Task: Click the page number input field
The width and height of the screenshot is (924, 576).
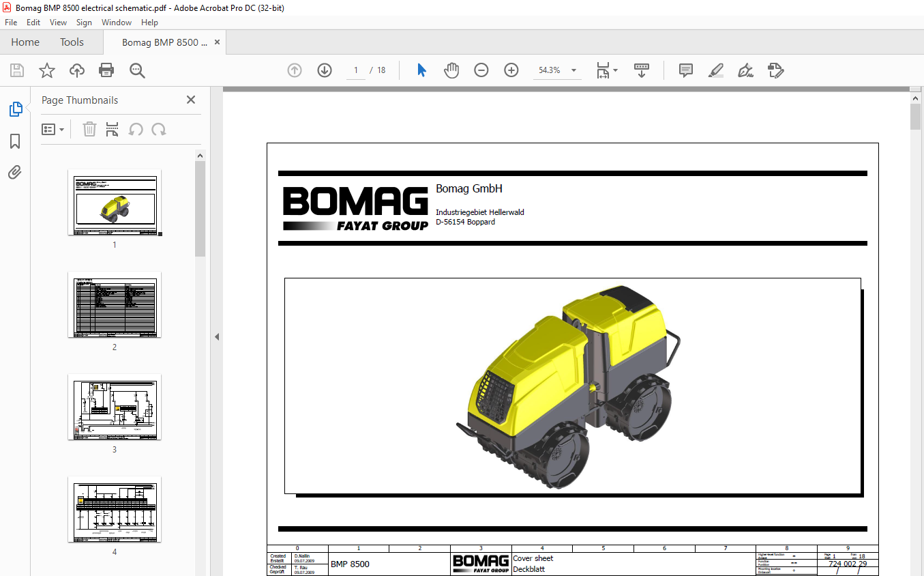Action: click(356, 70)
